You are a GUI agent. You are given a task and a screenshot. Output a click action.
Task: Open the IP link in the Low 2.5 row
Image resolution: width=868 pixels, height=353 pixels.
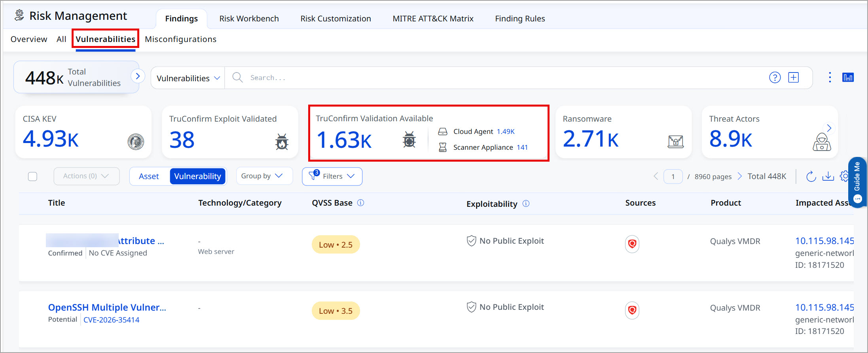point(824,241)
